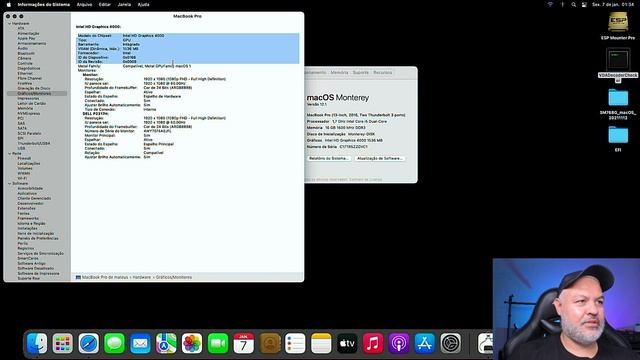Select Impressoras in Hardware list
Image resolution: width=640 pixels, height=360 pixels.
pos(29,98)
